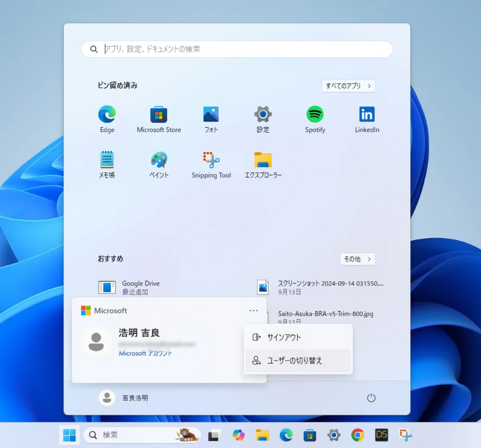Click the taskbar 検索 search box
This screenshot has height=448, width=481.
tap(142, 435)
